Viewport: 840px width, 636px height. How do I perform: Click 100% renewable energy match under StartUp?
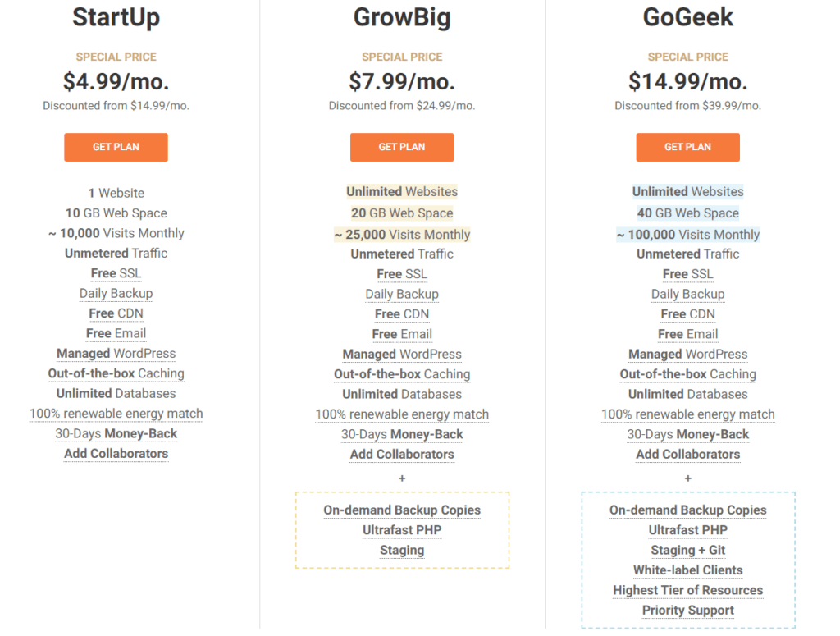(116, 414)
